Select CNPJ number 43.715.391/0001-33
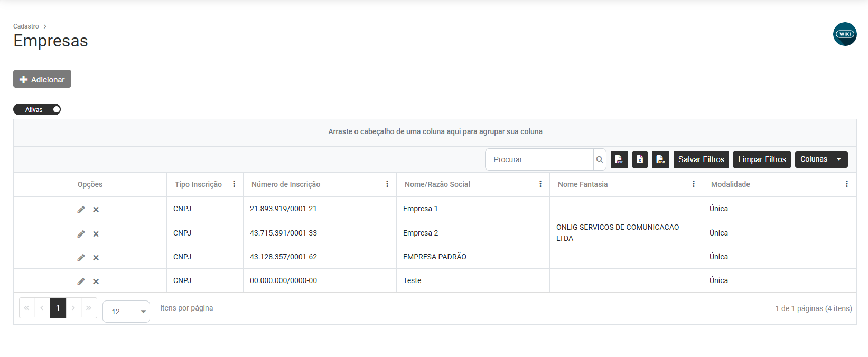Screen dimensions: 868x357 point(283,233)
